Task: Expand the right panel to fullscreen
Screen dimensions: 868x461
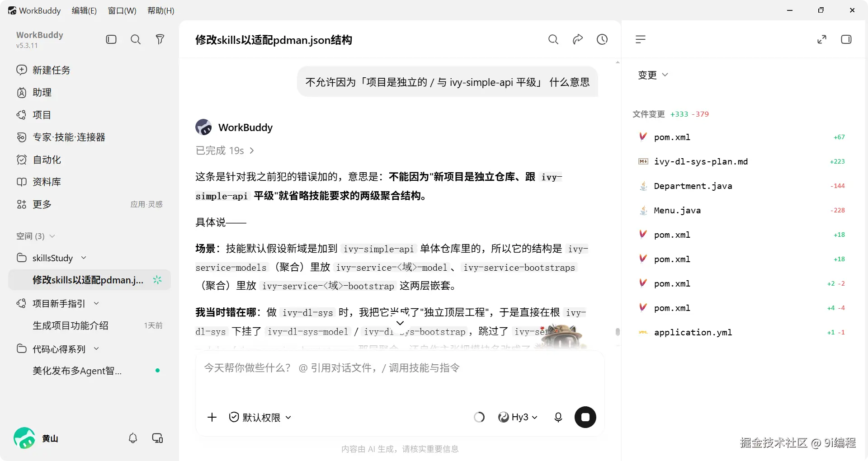Action: coord(822,39)
